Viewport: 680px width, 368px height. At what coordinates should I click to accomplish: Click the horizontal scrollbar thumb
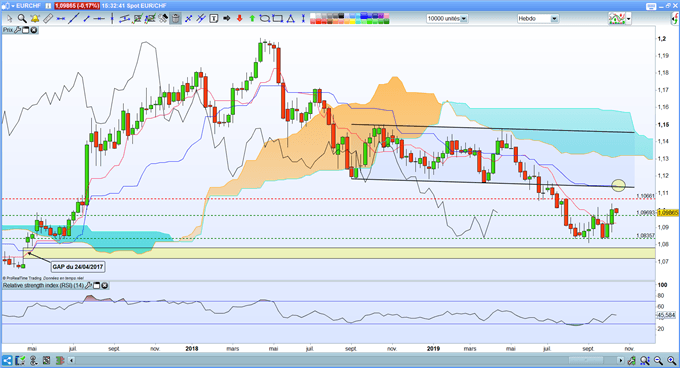click(585, 360)
